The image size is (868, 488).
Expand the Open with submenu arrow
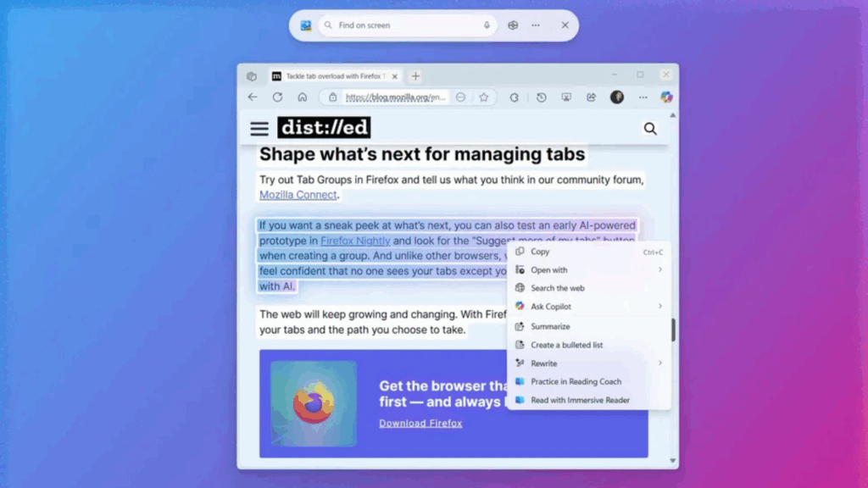[x=659, y=270]
